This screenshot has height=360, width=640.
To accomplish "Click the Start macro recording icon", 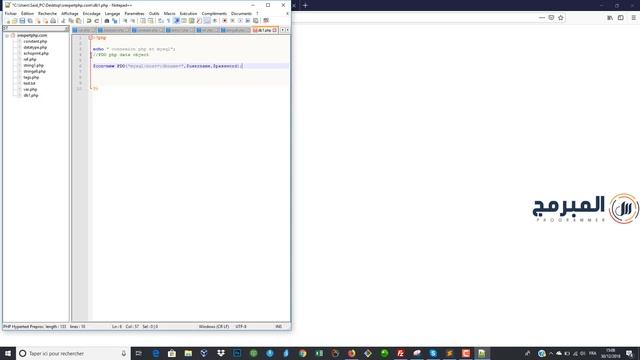I will pyautogui.click(x=224, y=20).
